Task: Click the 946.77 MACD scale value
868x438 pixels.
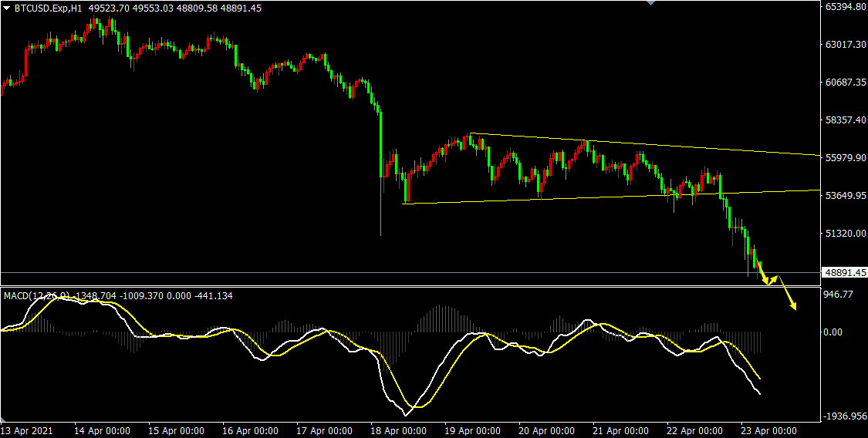Action: pos(838,295)
